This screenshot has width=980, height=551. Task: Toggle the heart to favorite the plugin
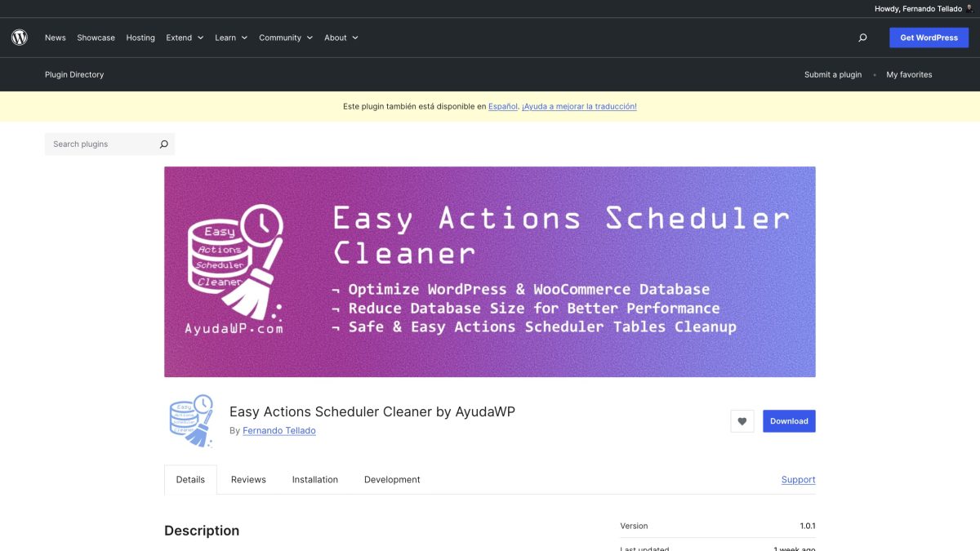coord(742,420)
